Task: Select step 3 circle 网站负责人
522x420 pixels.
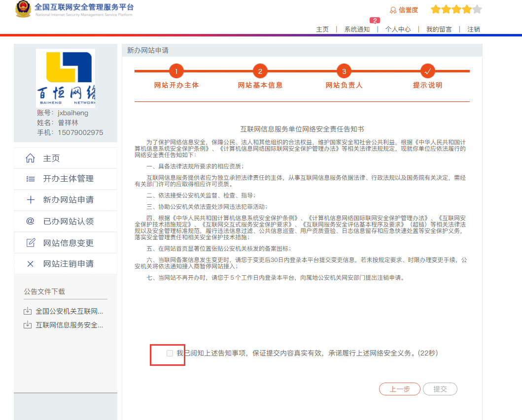Action: click(344, 70)
